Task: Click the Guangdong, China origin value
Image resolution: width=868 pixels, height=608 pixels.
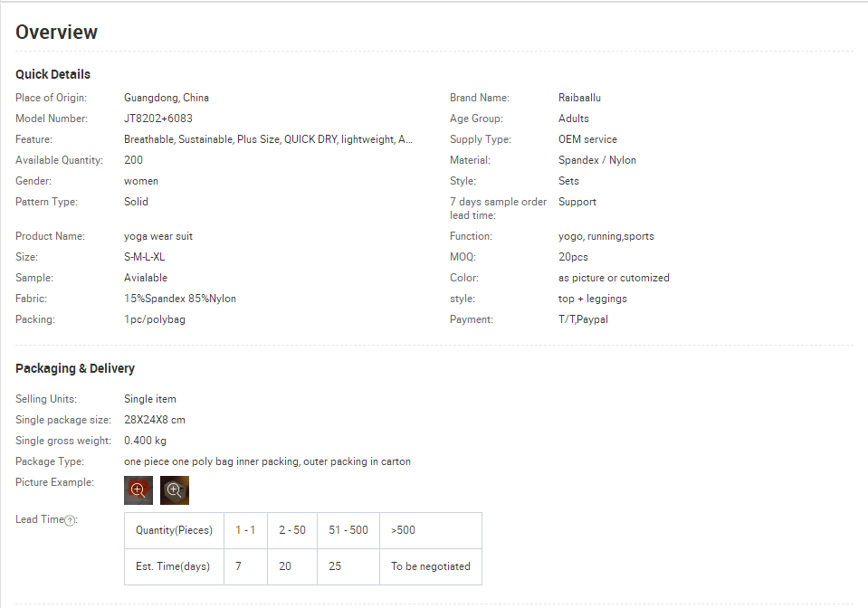Action: click(167, 98)
